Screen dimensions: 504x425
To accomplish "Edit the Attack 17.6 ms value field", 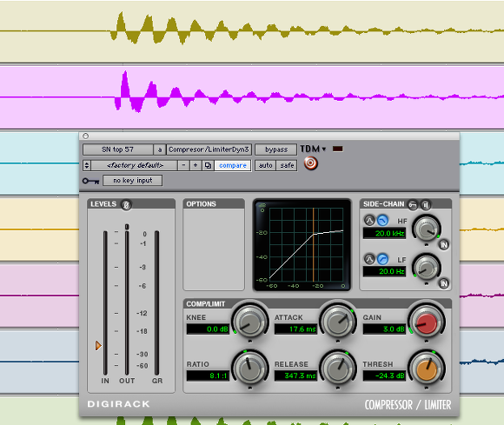I will pyautogui.click(x=296, y=329).
